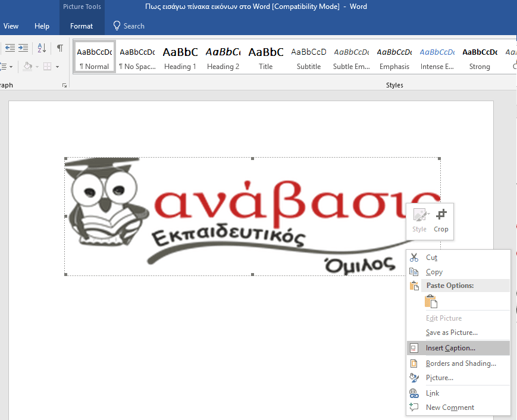The height and width of the screenshot is (420, 517).
Task: Open the Line Spacing dropdown arrow
Action: 11,67
